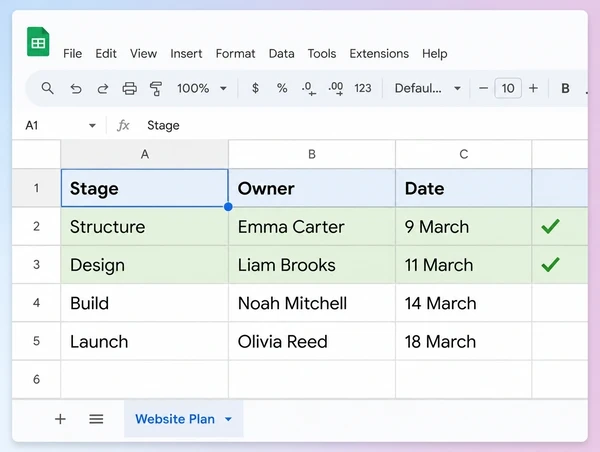Open the Extensions menu

(x=379, y=54)
